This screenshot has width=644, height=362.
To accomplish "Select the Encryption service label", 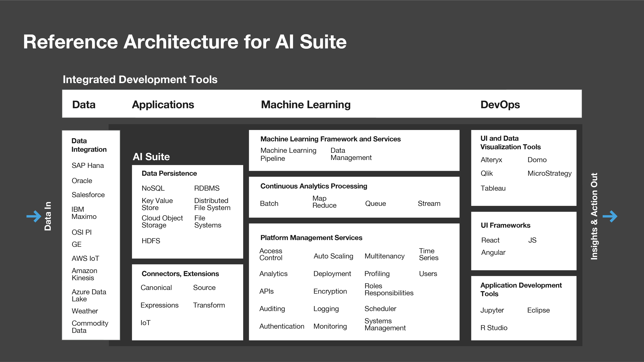I will tap(330, 291).
